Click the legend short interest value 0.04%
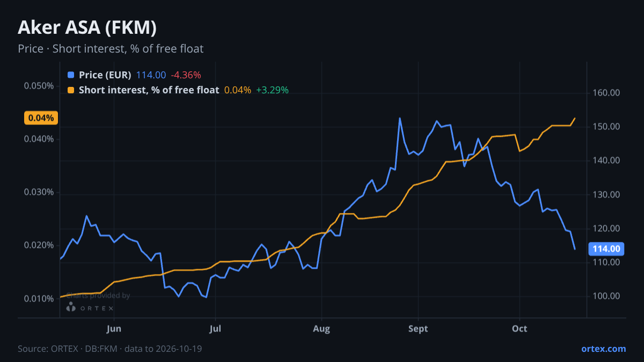 (238, 90)
